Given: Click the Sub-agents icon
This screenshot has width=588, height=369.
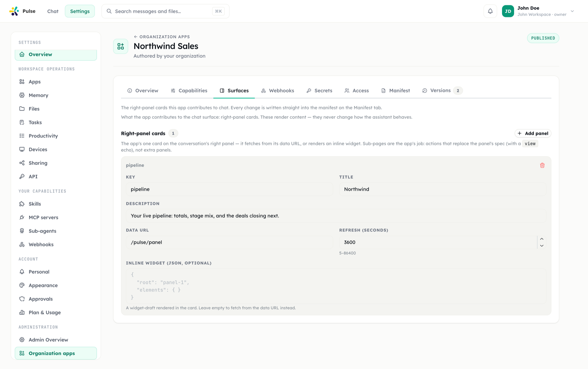Looking at the screenshot, I should [22, 231].
